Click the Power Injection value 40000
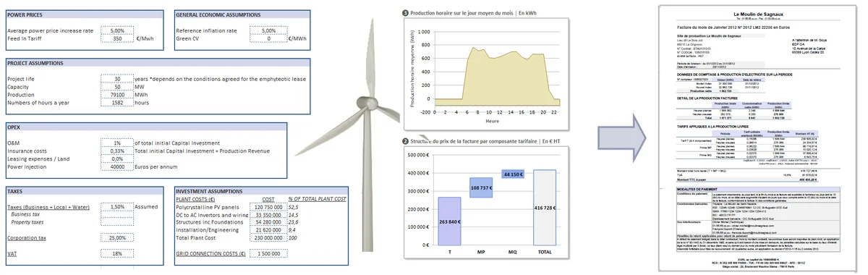The width and height of the screenshot is (868, 275). [116, 166]
